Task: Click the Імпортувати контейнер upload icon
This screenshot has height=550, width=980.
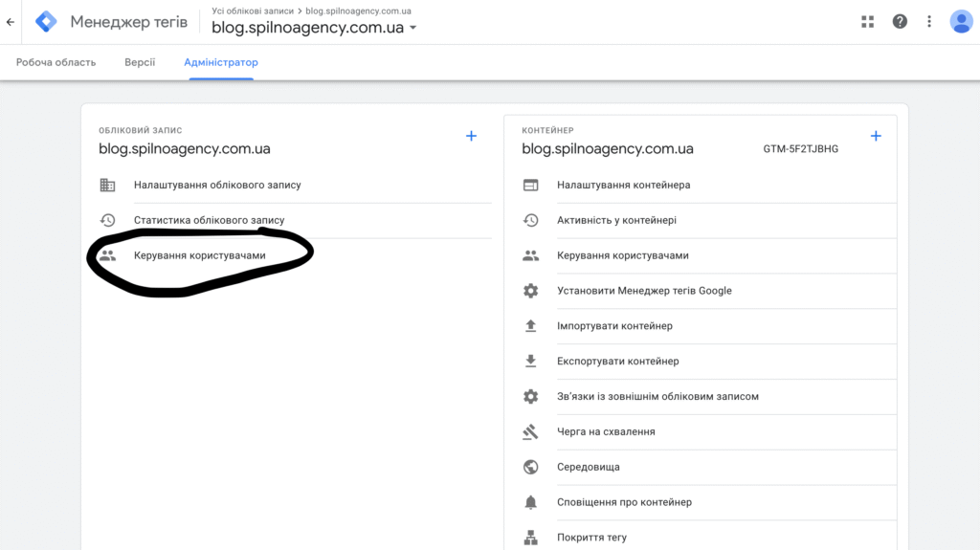Action: click(530, 326)
